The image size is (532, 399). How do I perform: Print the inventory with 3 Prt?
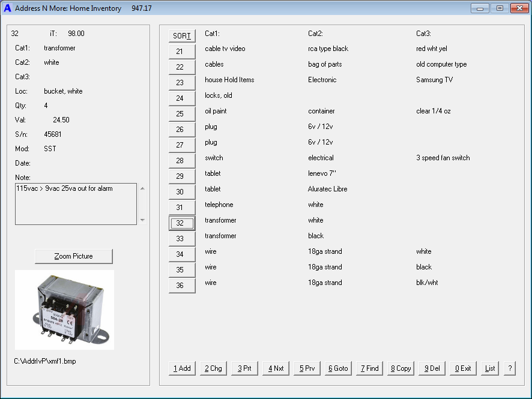click(x=244, y=368)
